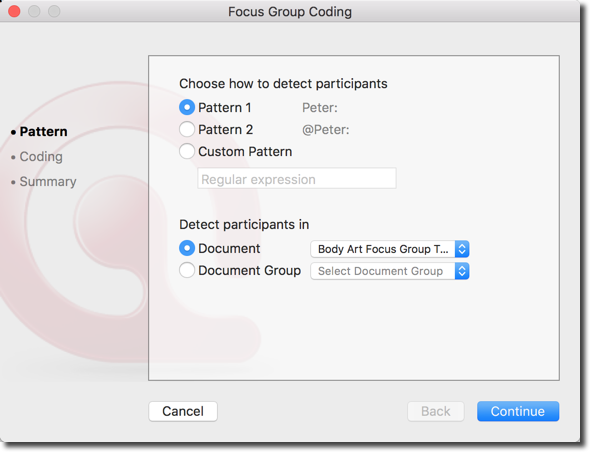Click the blue stepper arrows on document dropdown
The width and height of the screenshot is (590, 452).
click(462, 249)
